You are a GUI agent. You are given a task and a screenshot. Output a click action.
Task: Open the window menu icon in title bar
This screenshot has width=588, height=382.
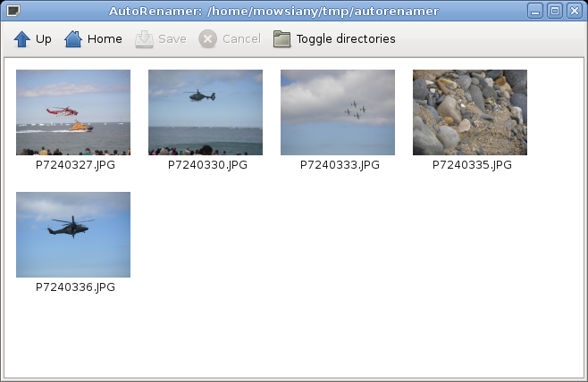point(13,11)
